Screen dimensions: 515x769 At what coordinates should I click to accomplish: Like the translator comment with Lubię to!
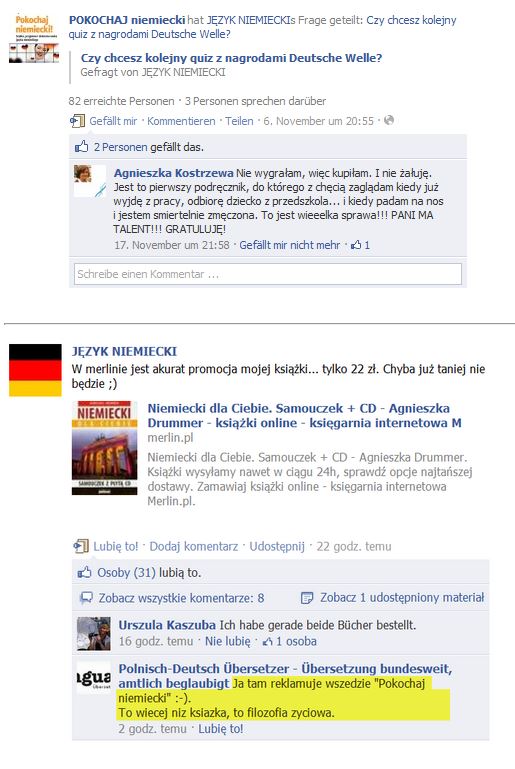(x=221, y=728)
